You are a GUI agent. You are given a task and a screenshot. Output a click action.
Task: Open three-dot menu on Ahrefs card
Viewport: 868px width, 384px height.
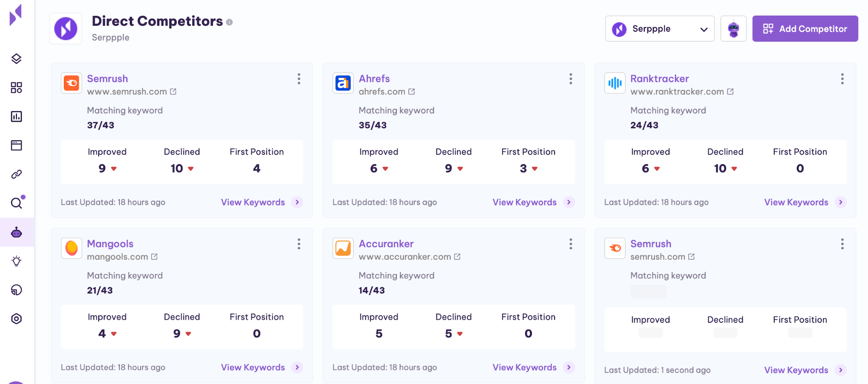571,79
